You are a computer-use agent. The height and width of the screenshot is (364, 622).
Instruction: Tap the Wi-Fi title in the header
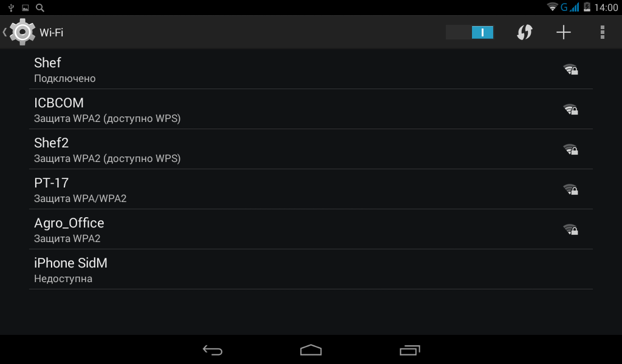click(x=51, y=33)
